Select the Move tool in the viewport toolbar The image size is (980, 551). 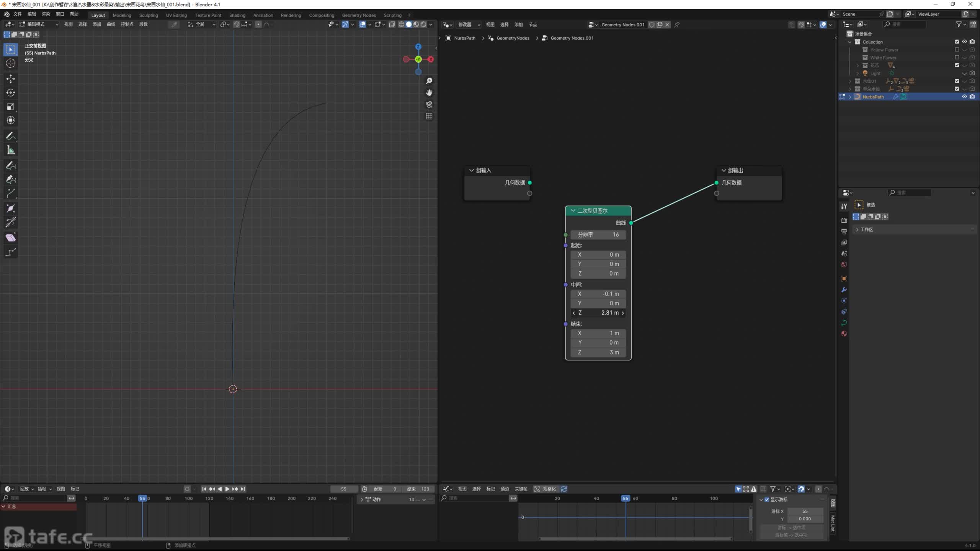(x=11, y=79)
